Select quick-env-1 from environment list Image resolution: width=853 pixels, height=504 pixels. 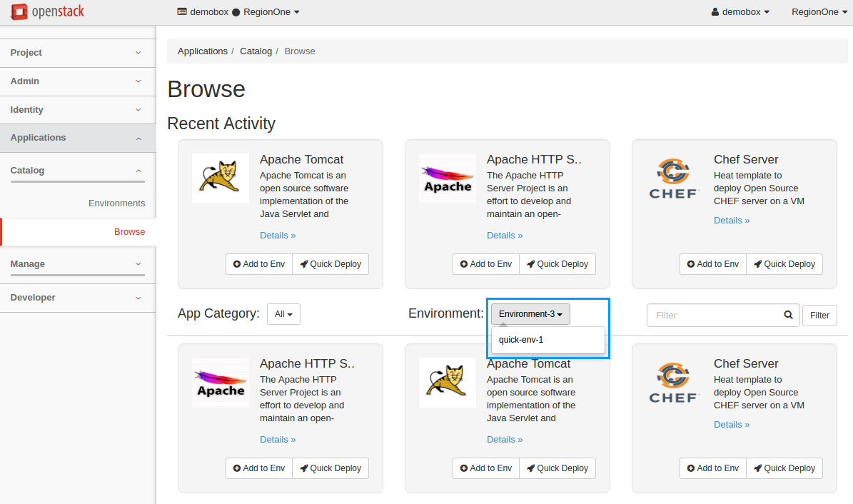521,340
